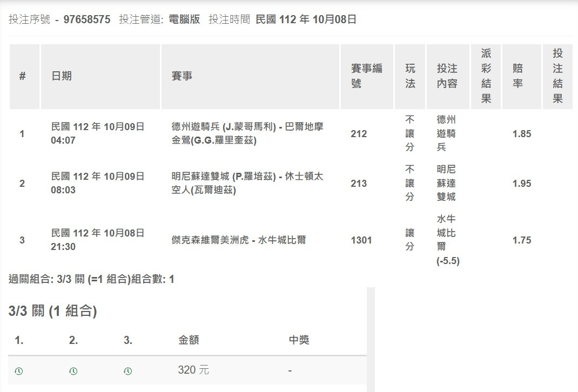This screenshot has width=578, height=392.
Task: Select the date 10月09日 04:07 in row 1
Action: tap(97, 133)
